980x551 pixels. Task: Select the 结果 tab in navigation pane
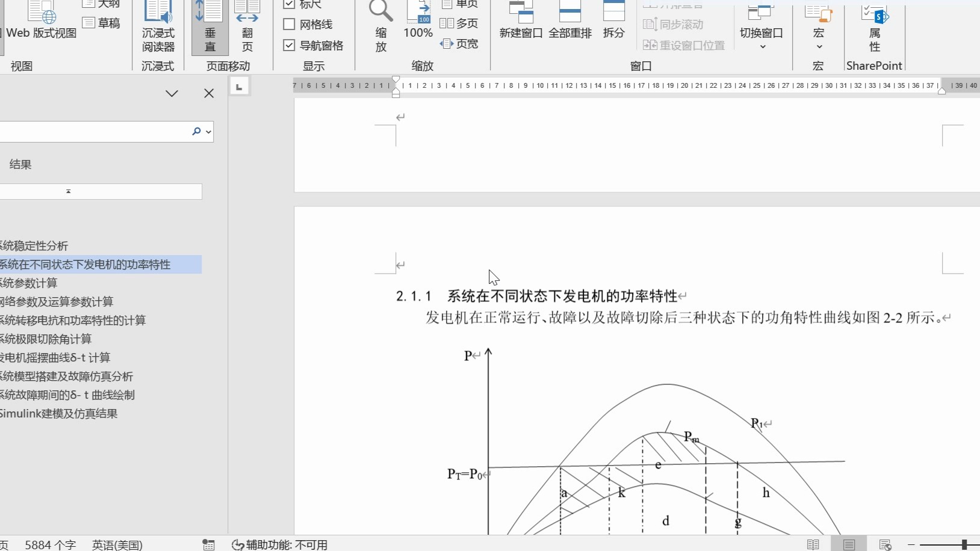tap(20, 164)
